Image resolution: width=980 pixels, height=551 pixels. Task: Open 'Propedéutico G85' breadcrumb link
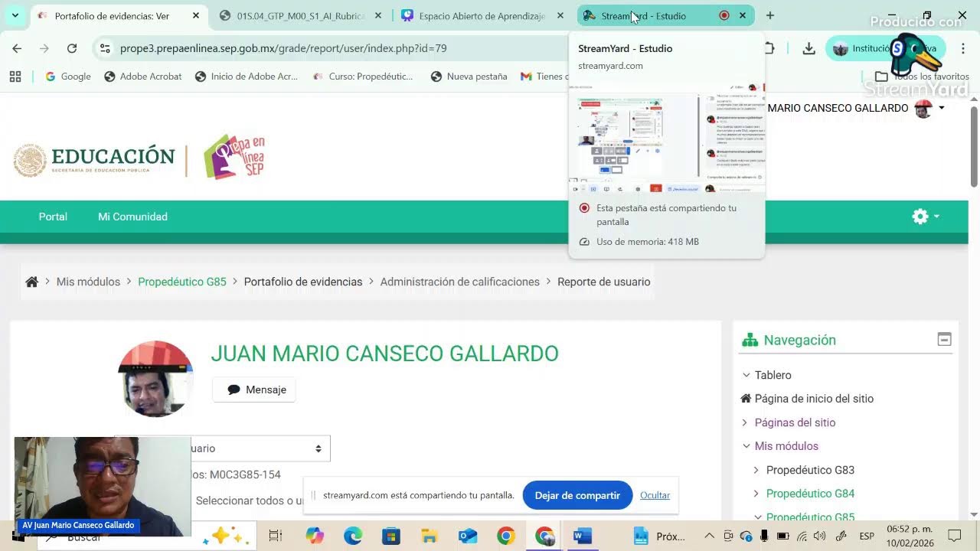tap(182, 282)
